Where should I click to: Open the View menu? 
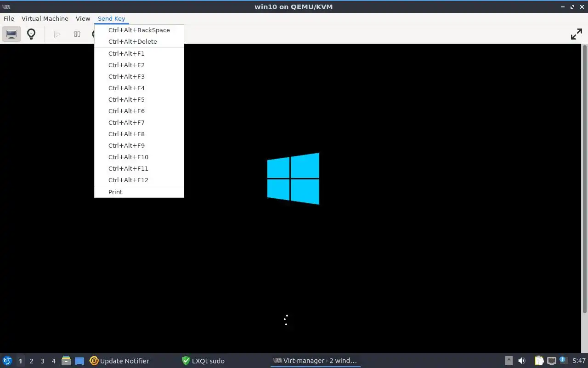(x=83, y=18)
